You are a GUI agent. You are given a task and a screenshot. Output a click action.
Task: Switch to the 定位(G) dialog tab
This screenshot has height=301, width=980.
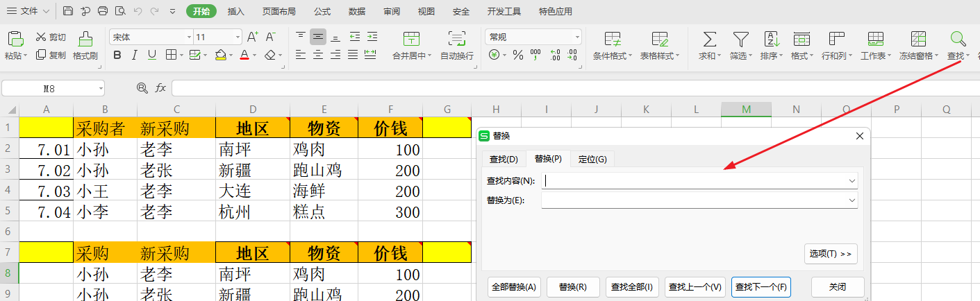click(x=592, y=159)
